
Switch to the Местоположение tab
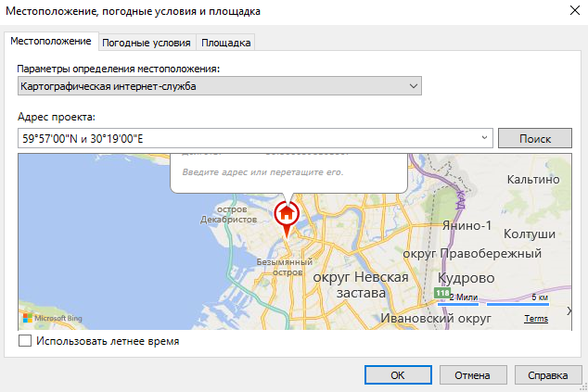pos(51,42)
